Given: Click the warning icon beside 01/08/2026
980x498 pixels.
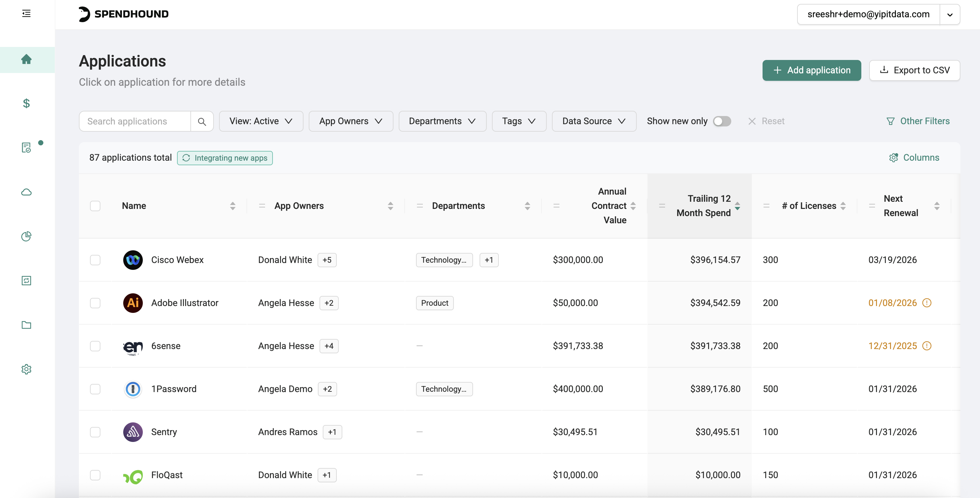Looking at the screenshot, I should pos(927,303).
